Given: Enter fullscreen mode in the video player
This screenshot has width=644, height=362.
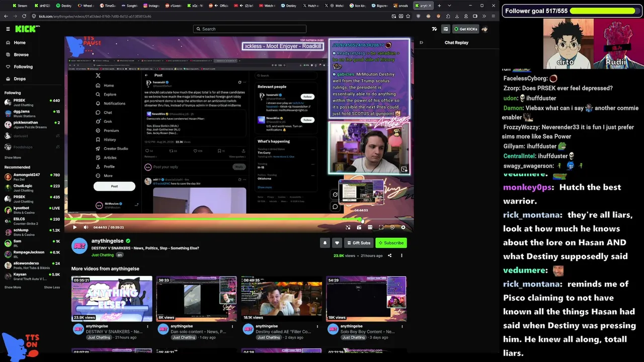Looking at the screenshot, I should [x=381, y=227].
